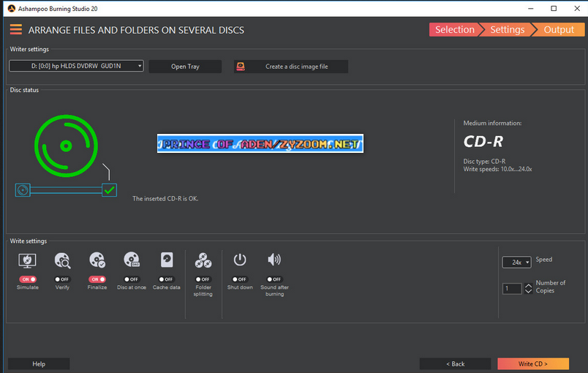Click the Sound after burning speaker icon
Image resolution: width=588 pixels, height=373 pixels.
tap(274, 260)
